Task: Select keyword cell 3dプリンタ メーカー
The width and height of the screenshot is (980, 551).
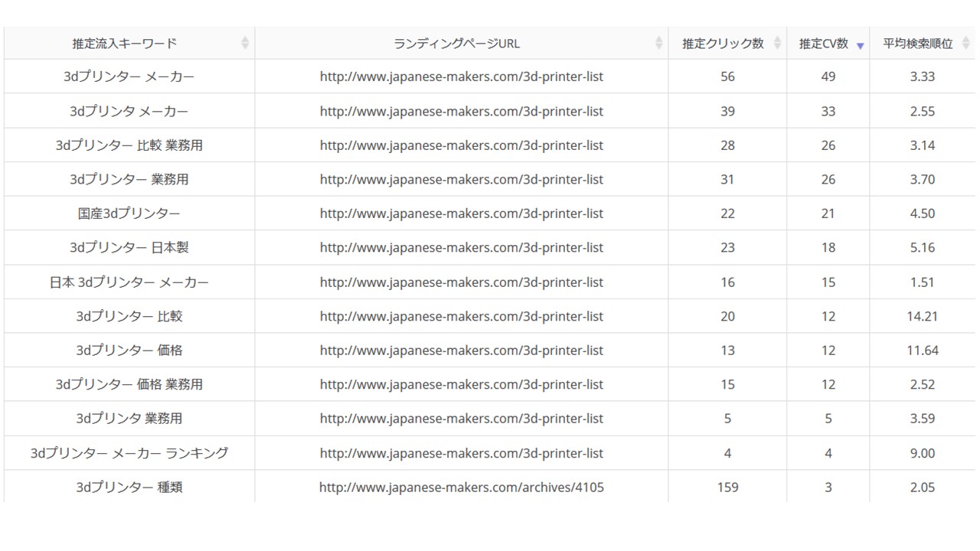Action: [x=129, y=111]
